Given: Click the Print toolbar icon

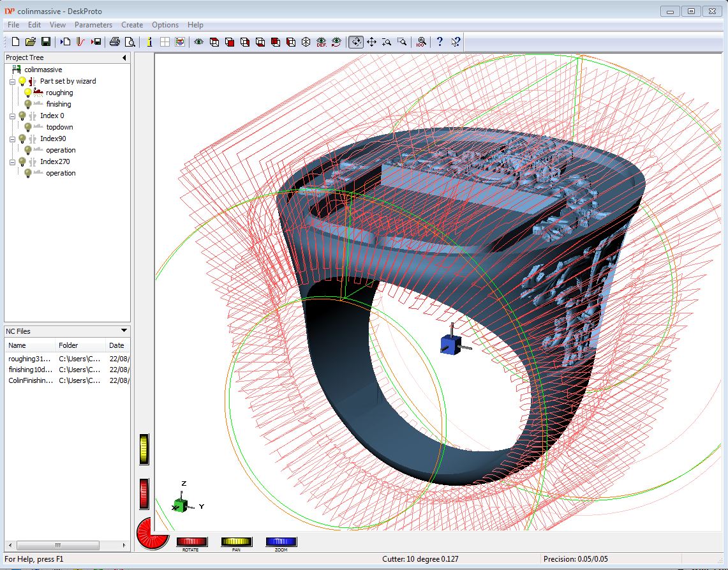Looking at the screenshot, I should pyautogui.click(x=114, y=42).
